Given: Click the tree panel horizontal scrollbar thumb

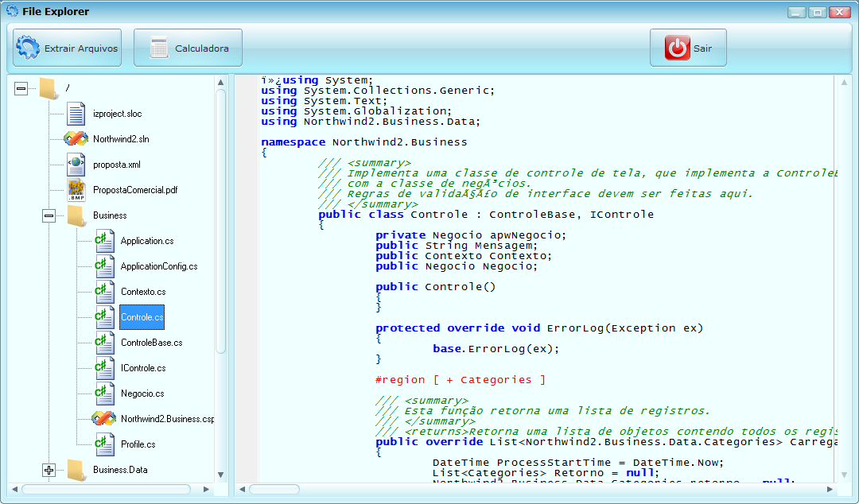Looking at the screenshot, I should [x=107, y=489].
